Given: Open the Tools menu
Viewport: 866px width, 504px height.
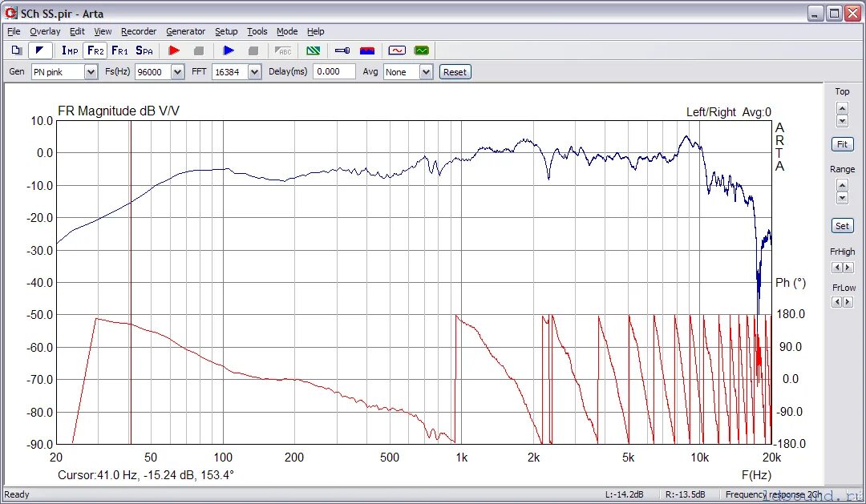Looking at the screenshot, I should pyautogui.click(x=257, y=31).
